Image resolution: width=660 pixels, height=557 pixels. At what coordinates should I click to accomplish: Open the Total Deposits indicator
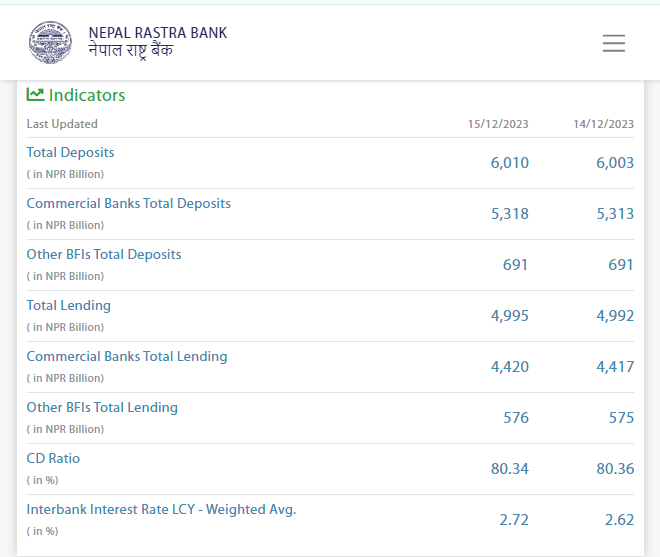click(70, 153)
